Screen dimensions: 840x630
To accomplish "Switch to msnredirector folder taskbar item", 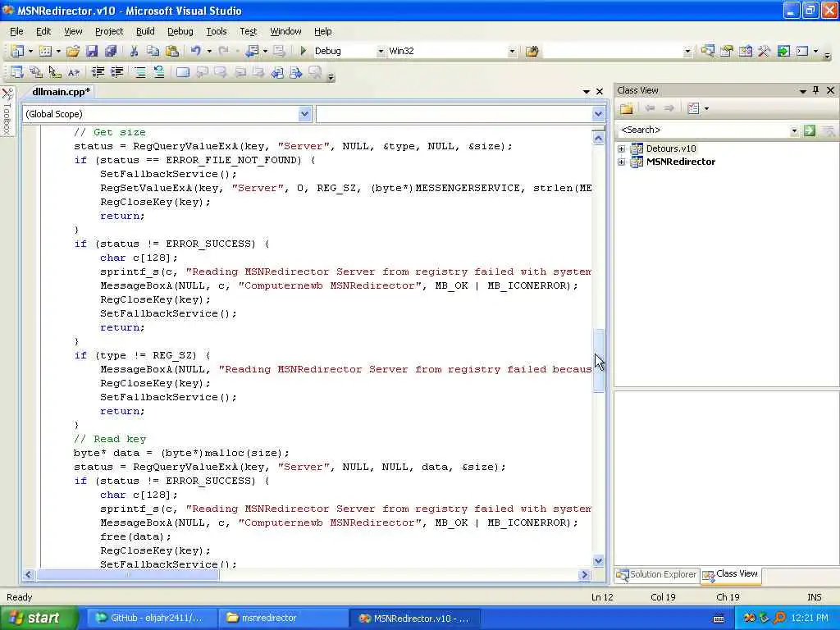I will pos(283,619).
